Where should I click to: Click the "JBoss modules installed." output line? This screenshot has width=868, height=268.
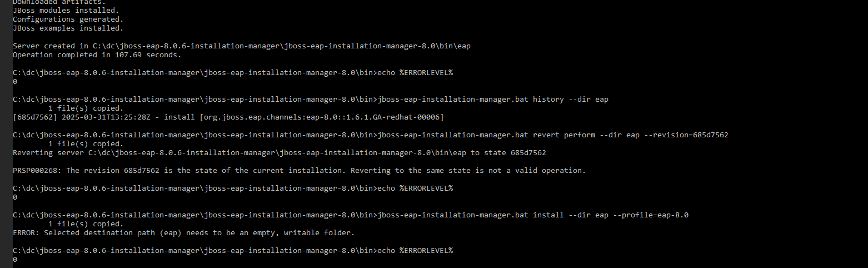(x=66, y=11)
